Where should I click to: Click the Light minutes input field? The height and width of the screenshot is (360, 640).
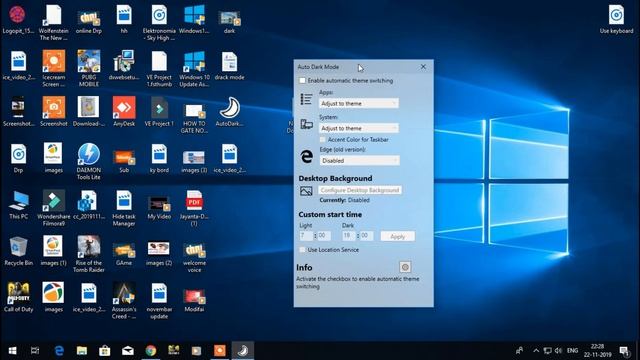coord(324,236)
